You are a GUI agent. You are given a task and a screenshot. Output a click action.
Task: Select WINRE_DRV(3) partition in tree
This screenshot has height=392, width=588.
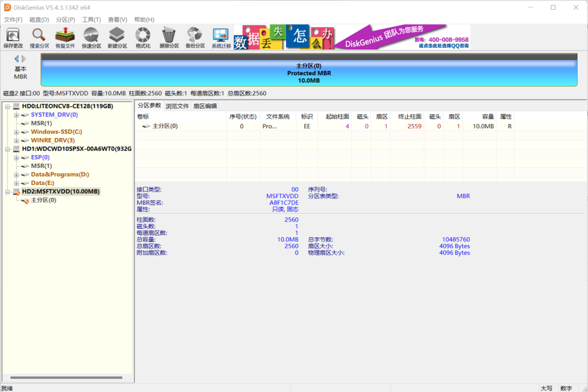point(52,140)
